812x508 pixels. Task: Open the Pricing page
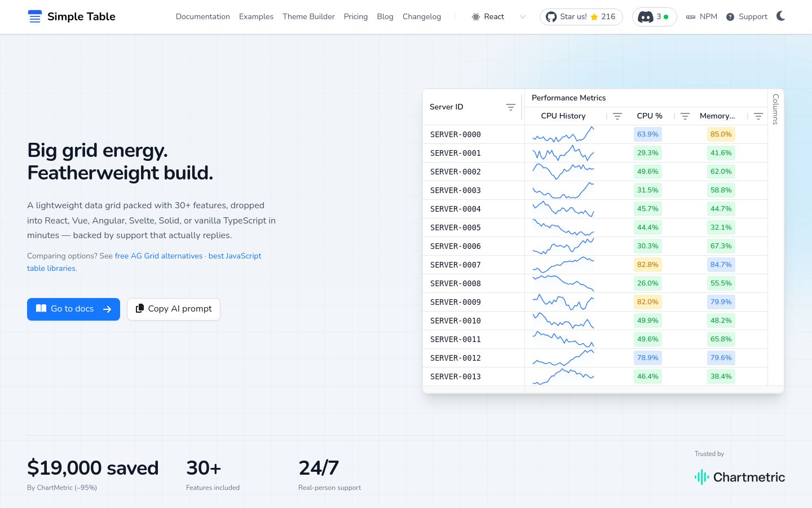(x=356, y=17)
